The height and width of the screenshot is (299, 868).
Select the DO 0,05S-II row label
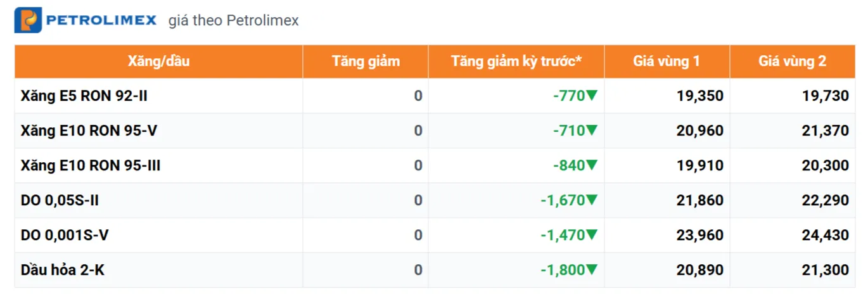60,201
